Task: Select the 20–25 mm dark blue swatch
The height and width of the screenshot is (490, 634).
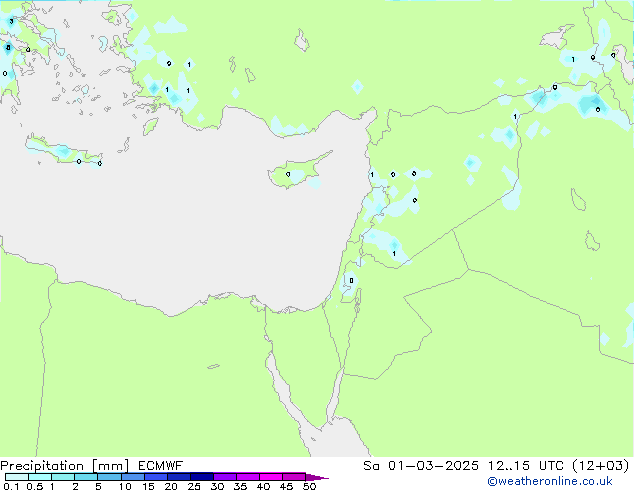Action: [178, 477]
